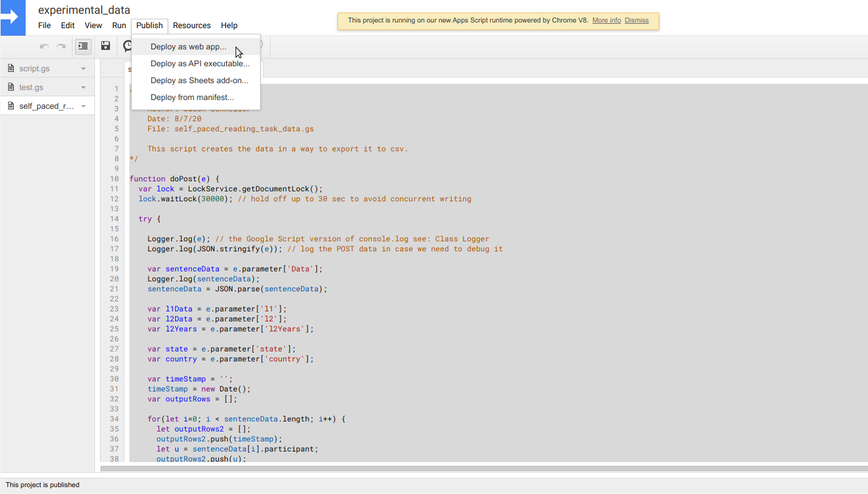Select the script.gs file in sidebar
Image resolution: width=868 pixels, height=494 pixels.
pyautogui.click(x=47, y=69)
